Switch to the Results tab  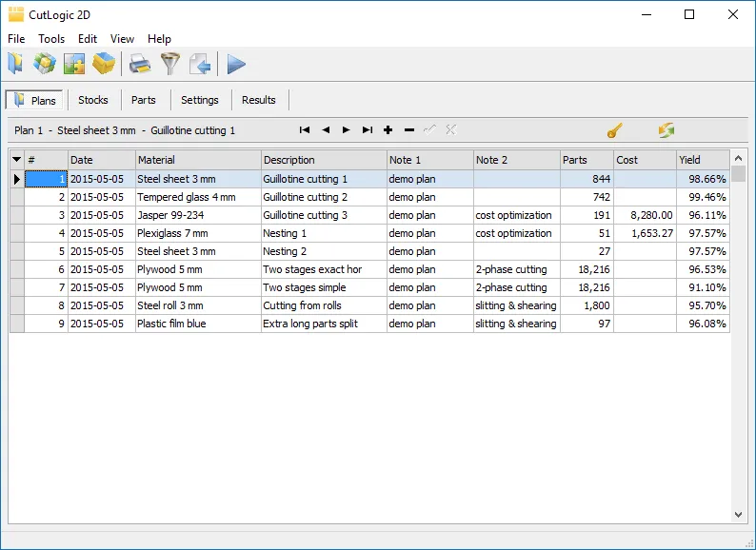click(258, 100)
